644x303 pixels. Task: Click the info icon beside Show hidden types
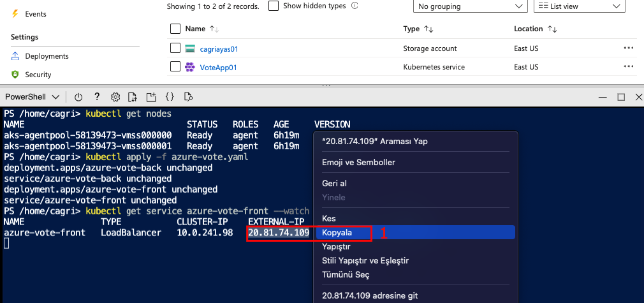(355, 6)
